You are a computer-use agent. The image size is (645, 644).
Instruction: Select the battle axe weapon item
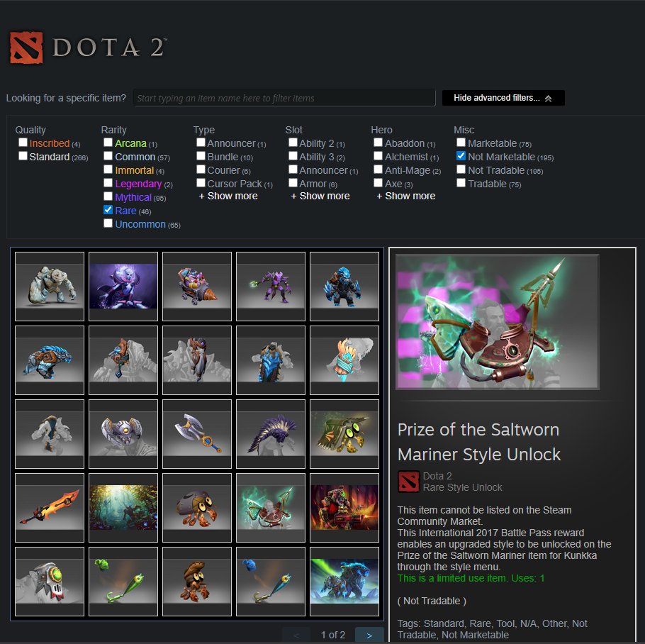coord(197,434)
